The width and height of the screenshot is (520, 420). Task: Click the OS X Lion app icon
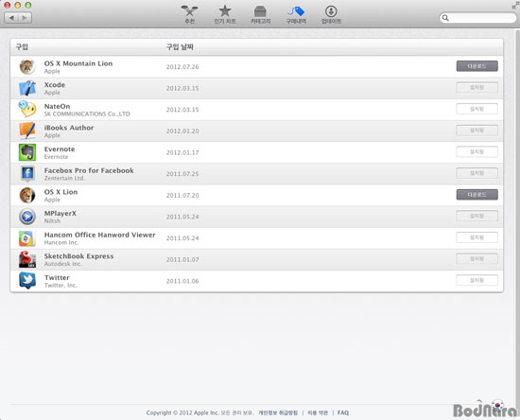coord(27,195)
